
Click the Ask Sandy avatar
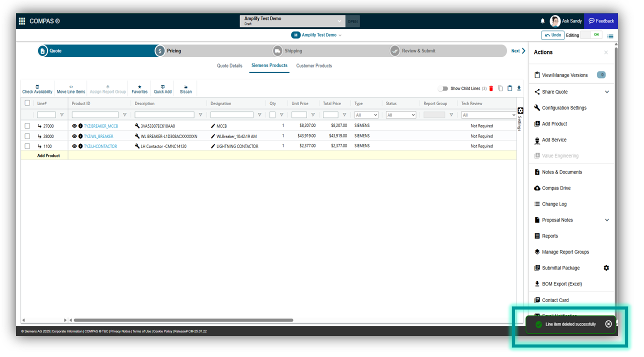tap(555, 21)
